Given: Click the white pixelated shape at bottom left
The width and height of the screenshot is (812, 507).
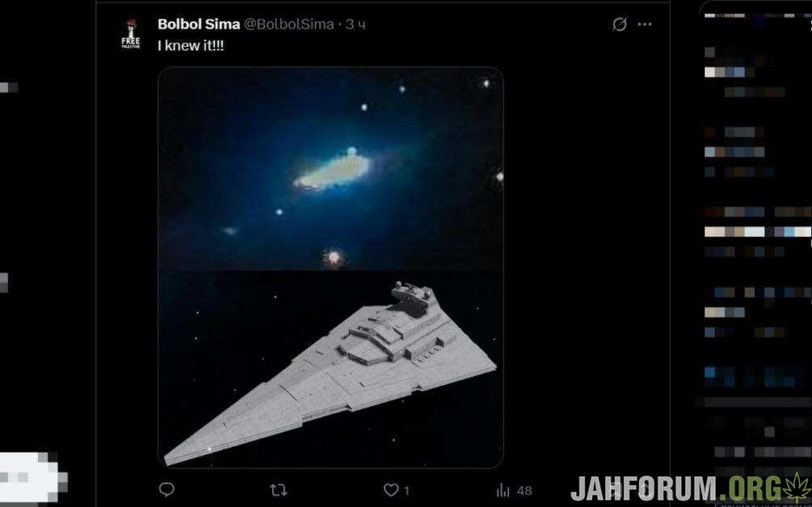Looking at the screenshot, I should pos(32,477).
